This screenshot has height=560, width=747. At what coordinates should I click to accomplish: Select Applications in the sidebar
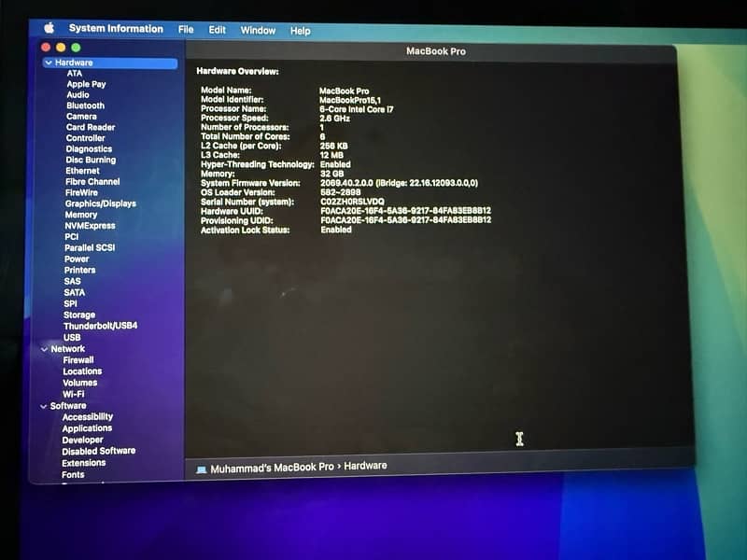coord(87,428)
